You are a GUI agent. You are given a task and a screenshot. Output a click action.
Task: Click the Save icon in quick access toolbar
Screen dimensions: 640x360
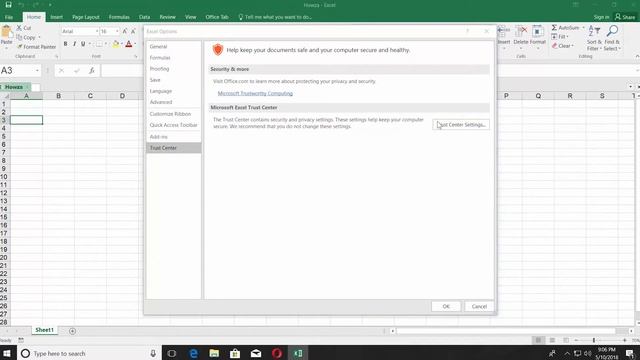[8, 5]
